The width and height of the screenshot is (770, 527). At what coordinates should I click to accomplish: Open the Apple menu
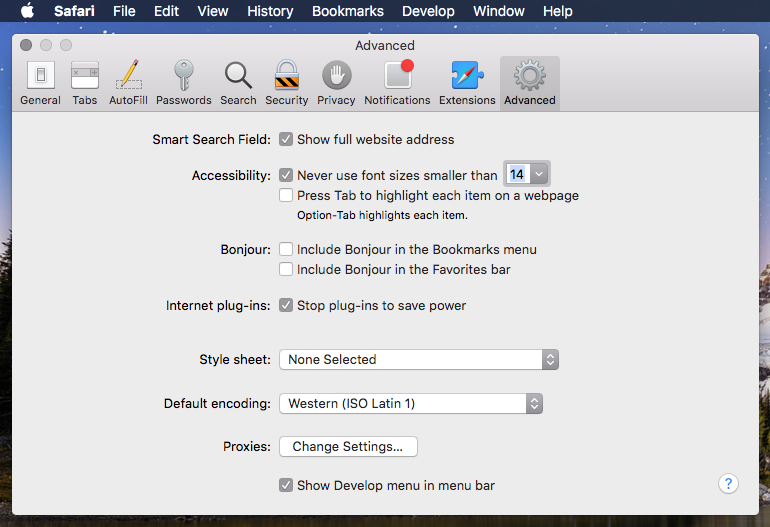click(x=28, y=11)
